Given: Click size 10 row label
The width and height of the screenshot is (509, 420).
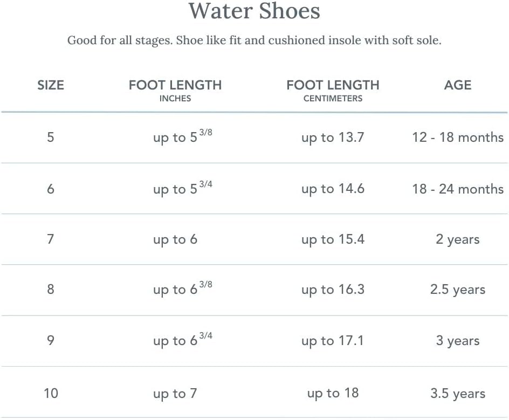Looking at the screenshot, I should (51, 394).
